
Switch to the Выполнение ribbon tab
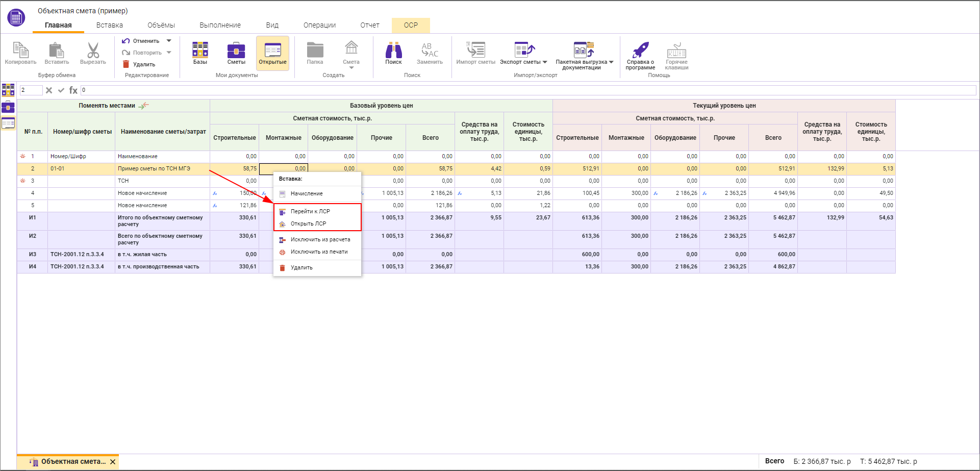click(220, 25)
